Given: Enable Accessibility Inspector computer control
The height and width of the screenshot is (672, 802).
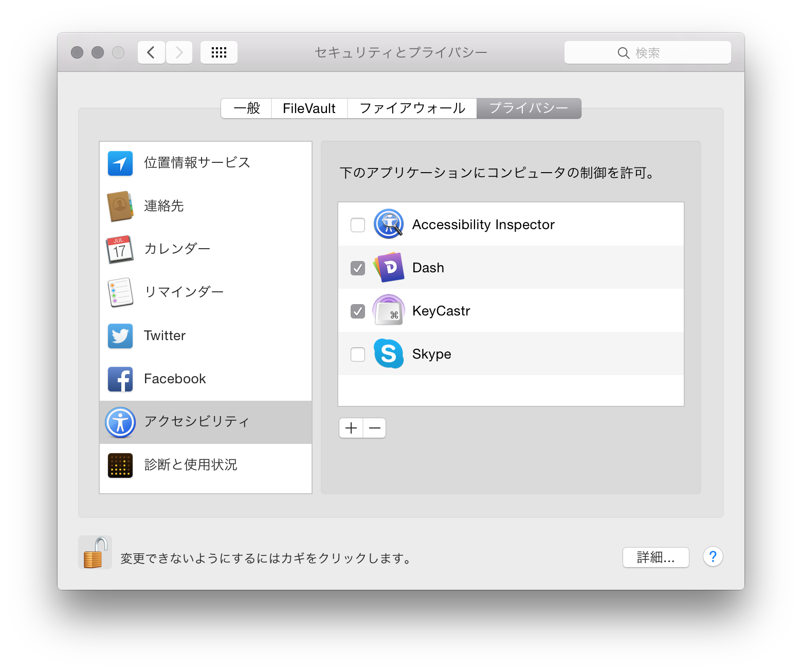Looking at the screenshot, I should point(357,225).
